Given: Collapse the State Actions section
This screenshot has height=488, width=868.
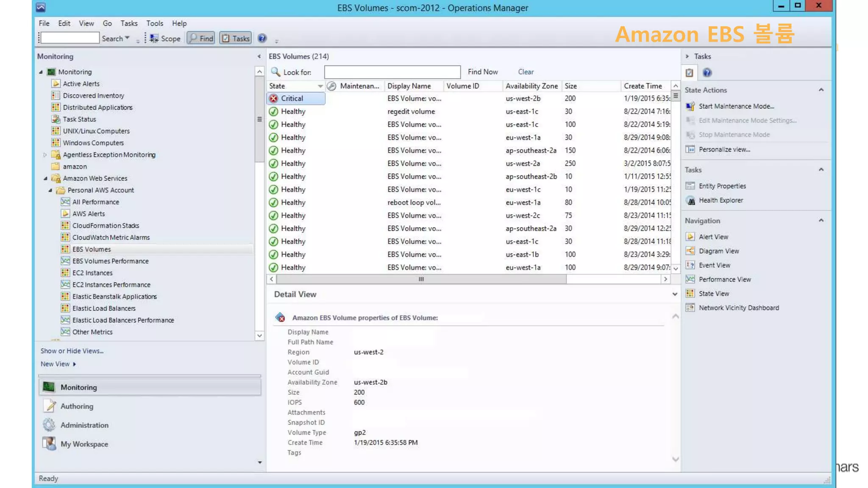Looking at the screenshot, I should [x=821, y=90].
